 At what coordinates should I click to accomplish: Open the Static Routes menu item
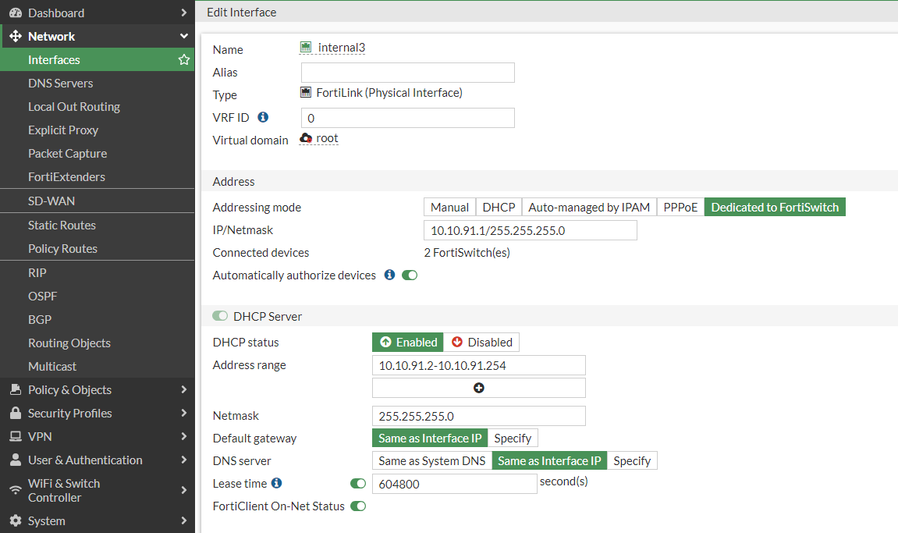point(62,225)
